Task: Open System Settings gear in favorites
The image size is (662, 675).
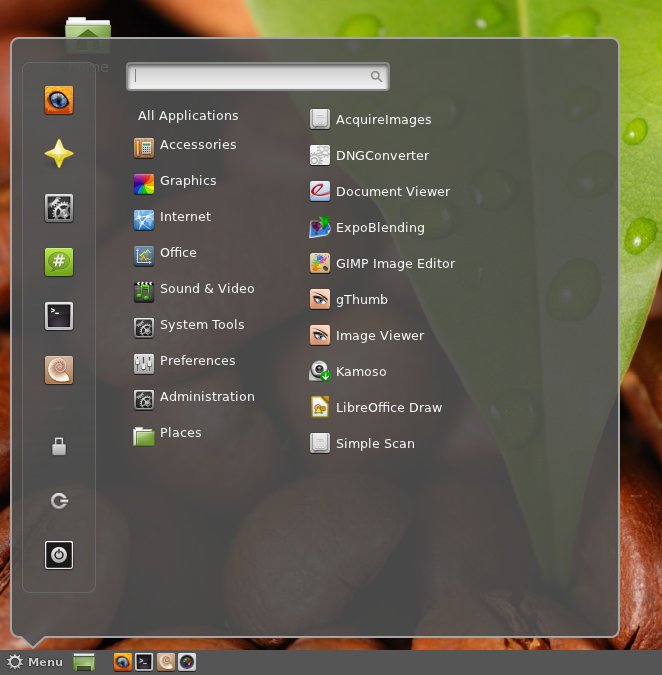Action: [x=59, y=208]
